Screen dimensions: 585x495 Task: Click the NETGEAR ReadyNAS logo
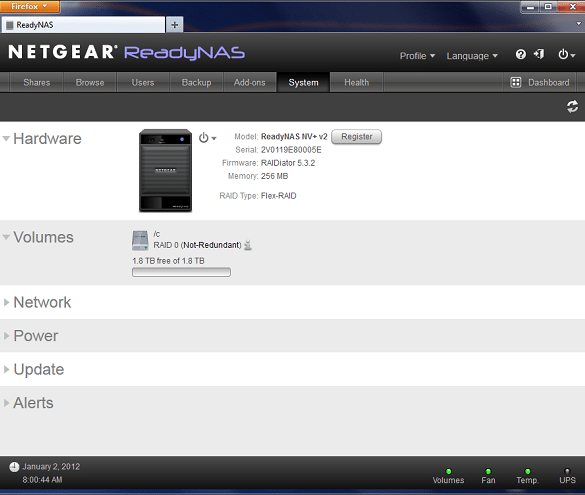126,52
